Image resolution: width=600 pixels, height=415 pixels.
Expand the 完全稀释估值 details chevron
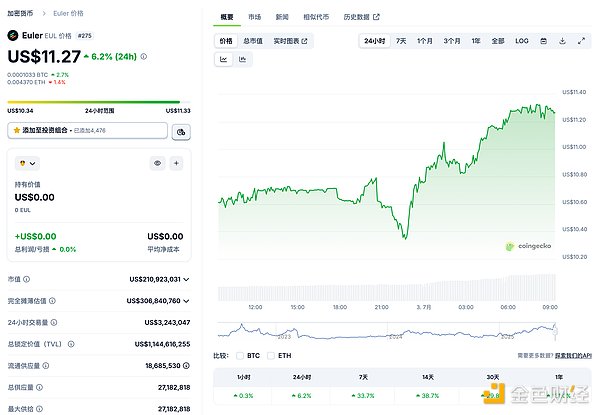(186, 300)
